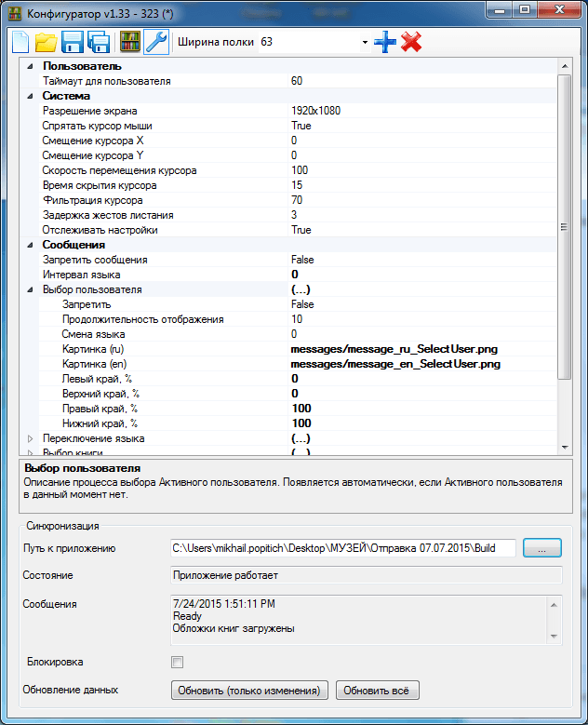The height and width of the screenshot is (725, 588).
Task: Enable the Блокировка checkbox
Action: [177, 662]
